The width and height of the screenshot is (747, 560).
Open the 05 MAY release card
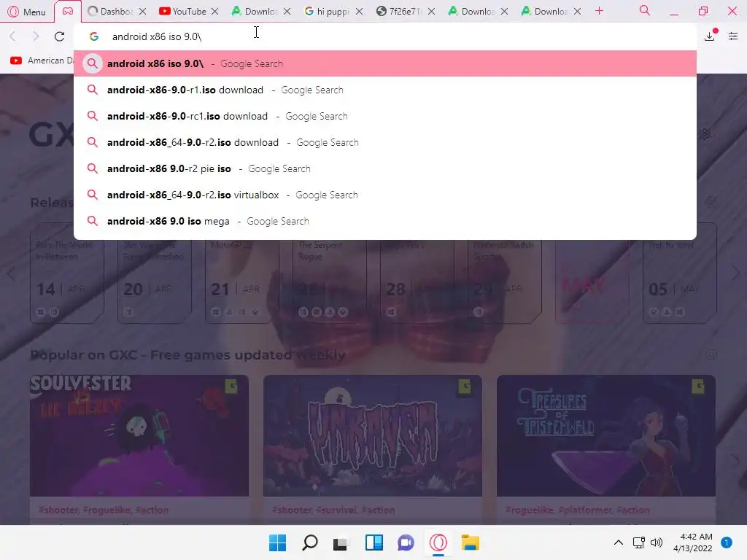click(x=680, y=281)
